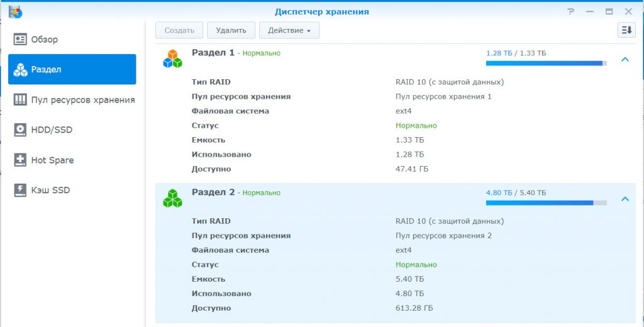Open the help question mark button
Image resolution: width=644 pixels, height=327 pixels.
pos(570,11)
